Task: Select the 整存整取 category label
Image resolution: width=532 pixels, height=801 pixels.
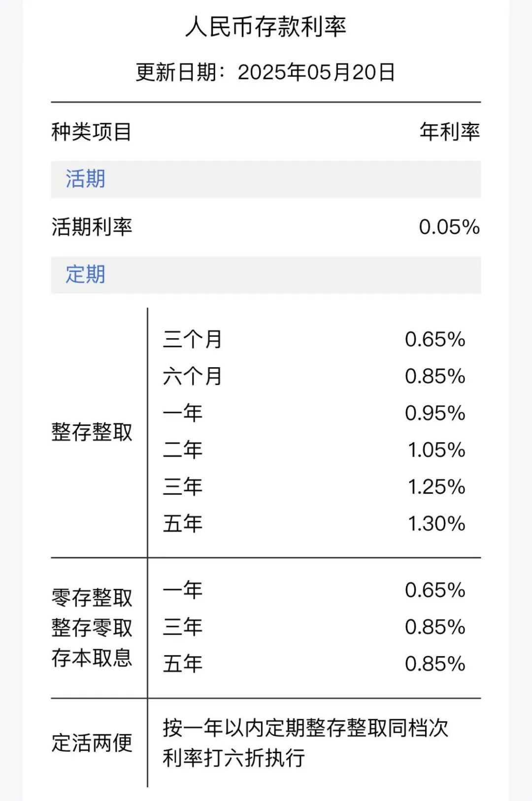Action: [x=92, y=432]
